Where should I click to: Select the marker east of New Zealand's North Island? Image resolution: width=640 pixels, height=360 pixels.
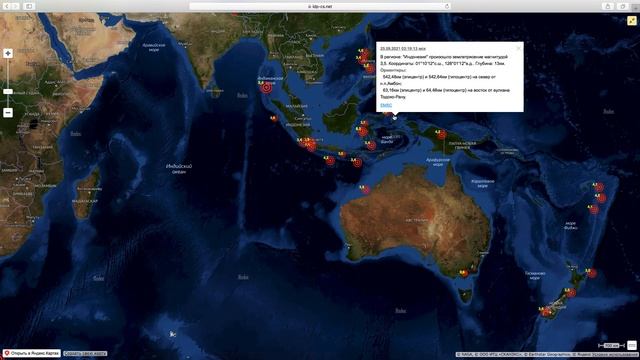(592, 273)
